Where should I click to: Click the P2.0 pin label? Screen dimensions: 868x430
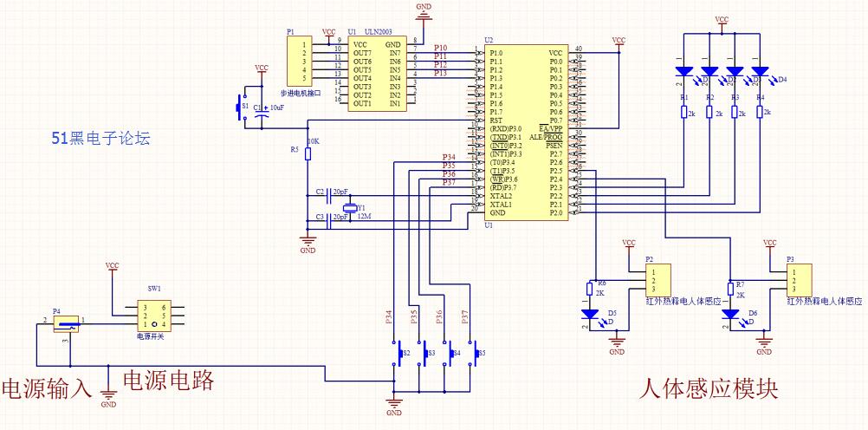pos(555,212)
